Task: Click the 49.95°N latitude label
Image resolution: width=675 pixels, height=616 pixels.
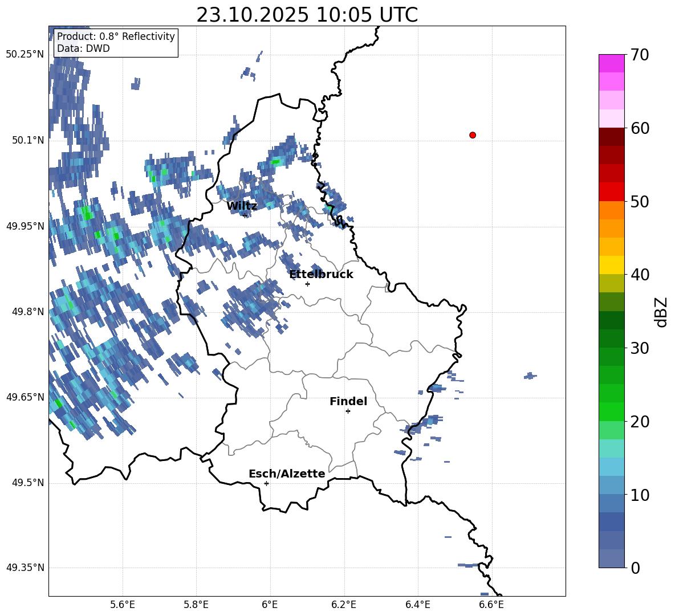Action: click(x=25, y=226)
